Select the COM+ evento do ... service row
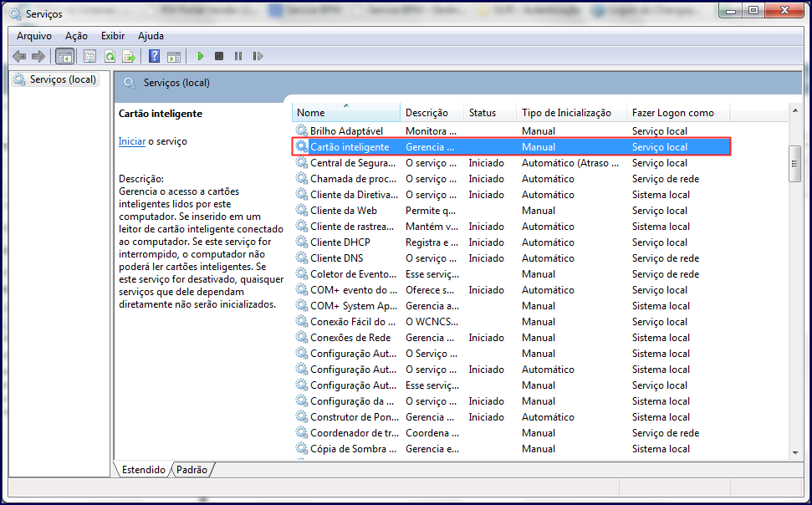812x505 pixels. 512,290
